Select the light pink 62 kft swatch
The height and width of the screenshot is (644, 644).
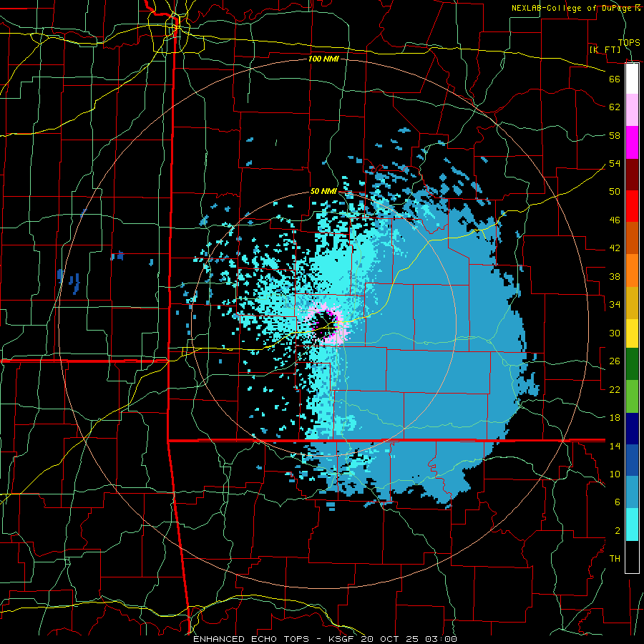pos(632,110)
